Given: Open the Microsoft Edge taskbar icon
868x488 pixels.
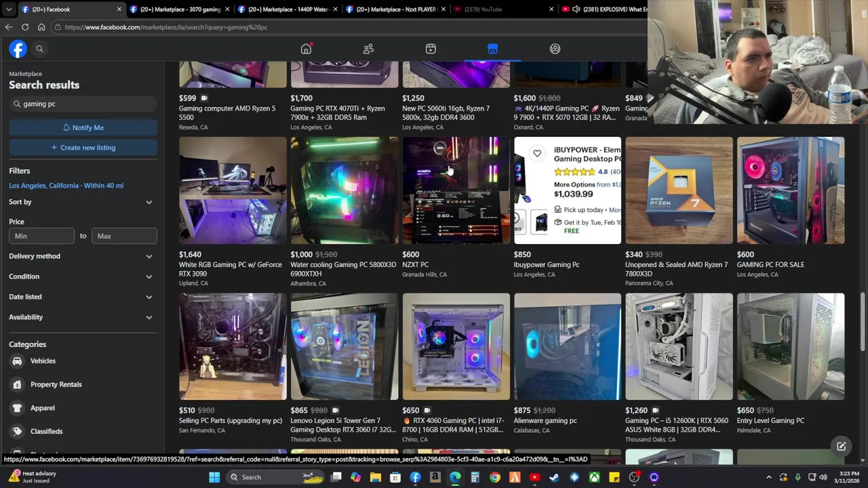Looking at the screenshot, I should (455, 477).
